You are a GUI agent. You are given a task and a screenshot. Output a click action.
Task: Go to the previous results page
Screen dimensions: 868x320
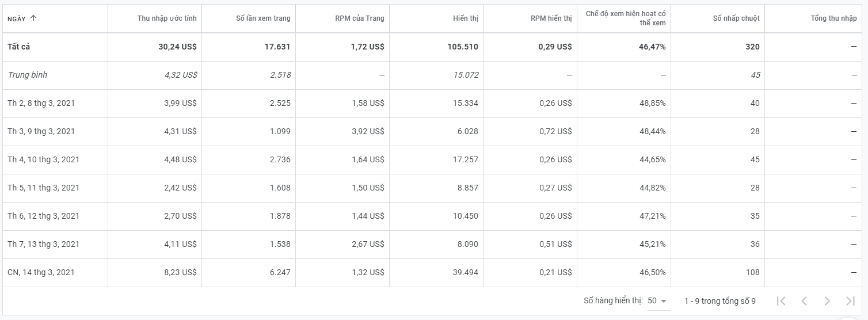tap(804, 301)
